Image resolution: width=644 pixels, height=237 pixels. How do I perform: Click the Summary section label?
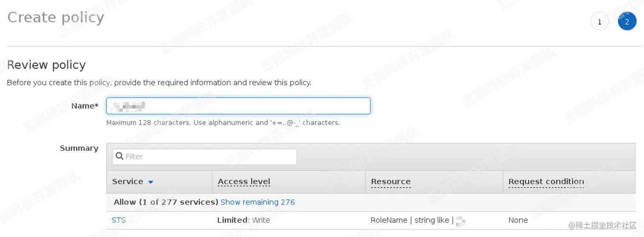[79, 148]
